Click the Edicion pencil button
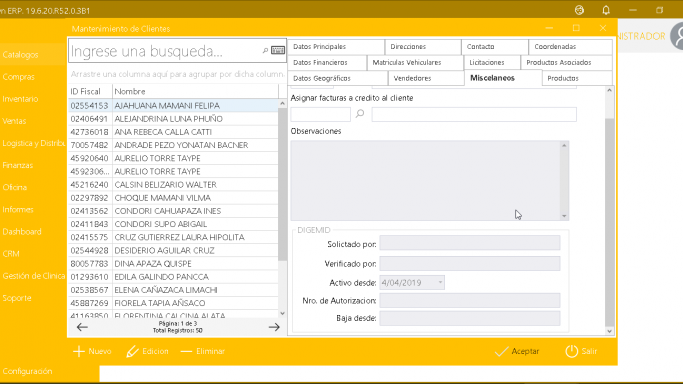 147,351
